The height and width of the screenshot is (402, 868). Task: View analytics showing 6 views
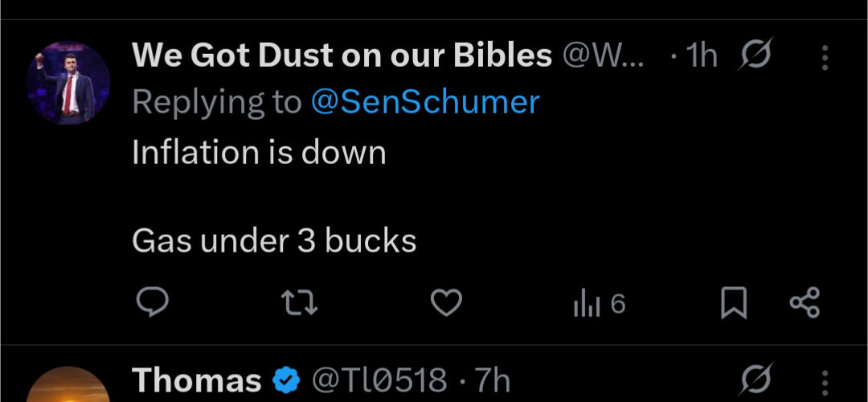click(599, 303)
